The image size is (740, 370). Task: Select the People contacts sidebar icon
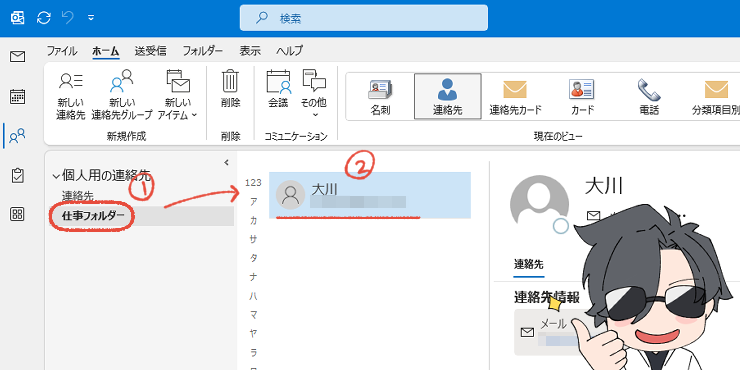tap(17, 136)
